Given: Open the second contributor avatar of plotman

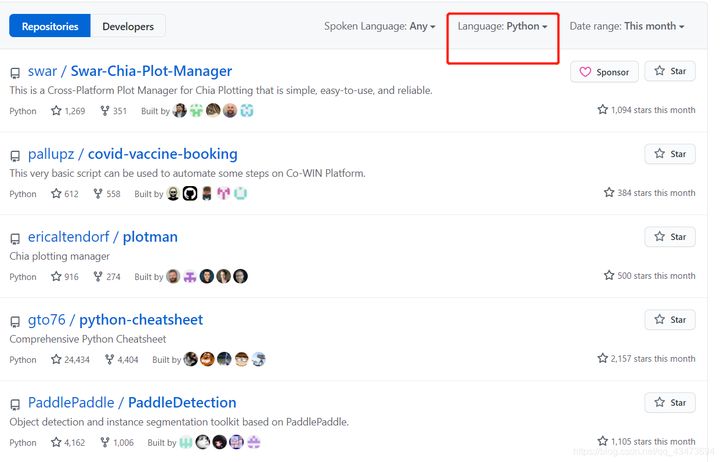Looking at the screenshot, I should [190, 276].
